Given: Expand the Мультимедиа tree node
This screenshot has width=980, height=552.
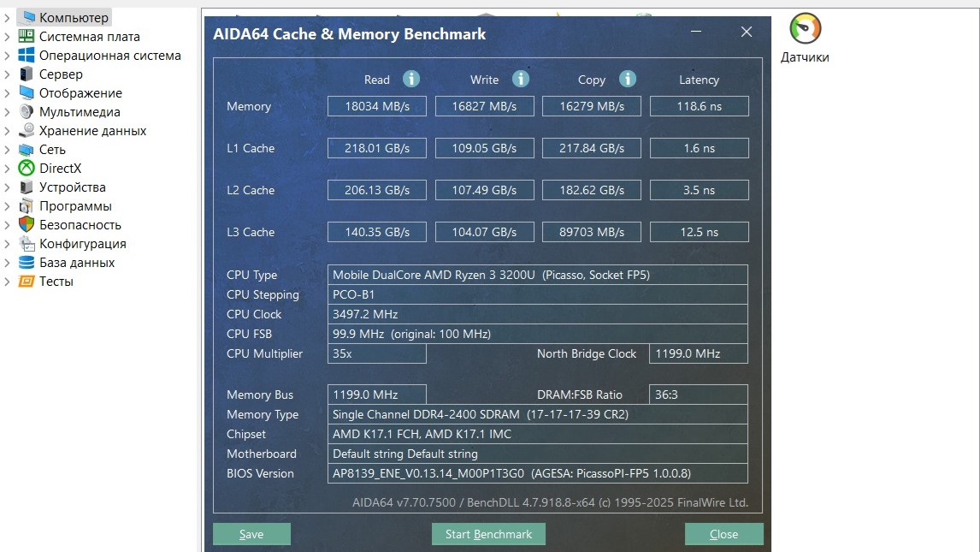Looking at the screenshot, I should point(7,111).
